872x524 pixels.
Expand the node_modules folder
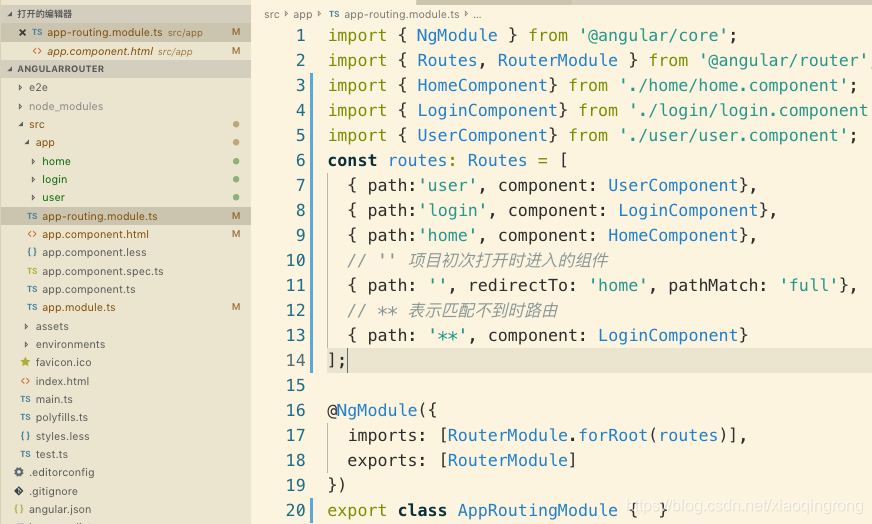click(21, 106)
